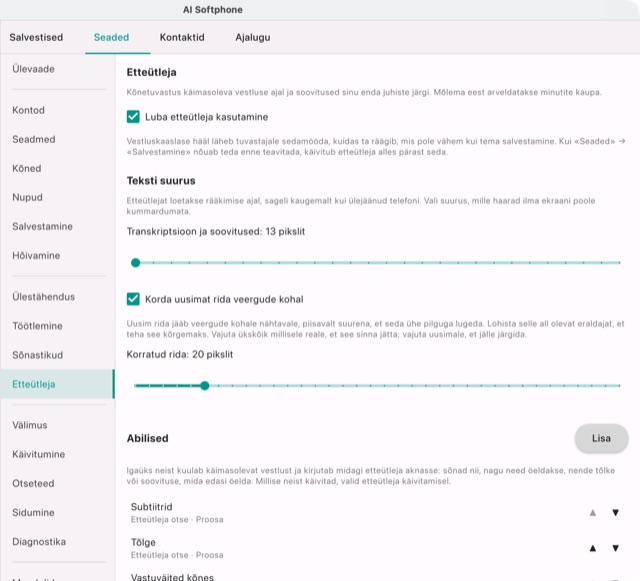Open Otseteed section
The width and height of the screenshot is (640, 581).
point(57,483)
